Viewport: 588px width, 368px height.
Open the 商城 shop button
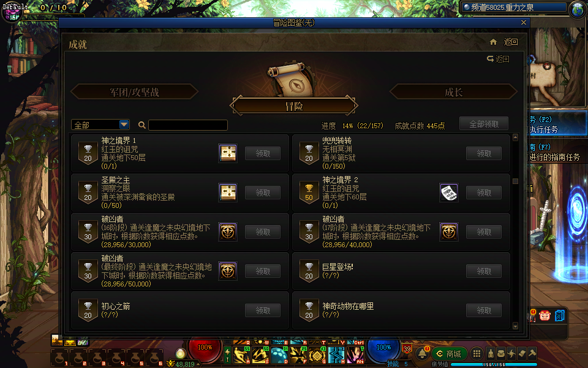[x=449, y=354]
